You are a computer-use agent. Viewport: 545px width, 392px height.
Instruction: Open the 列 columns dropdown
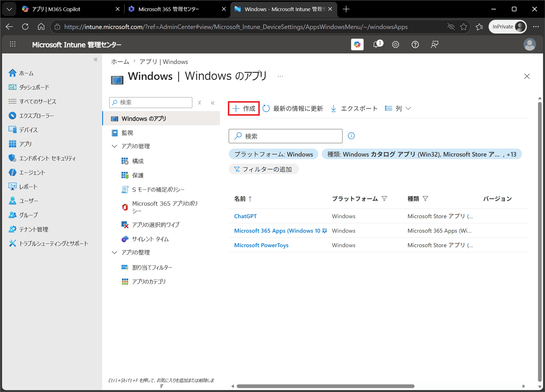point(398,108)
